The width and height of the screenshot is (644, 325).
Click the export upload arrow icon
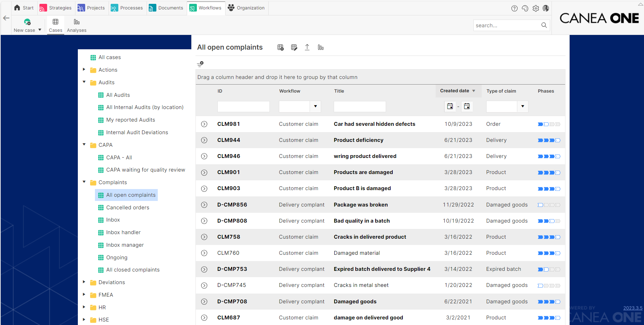coord(307,48)
